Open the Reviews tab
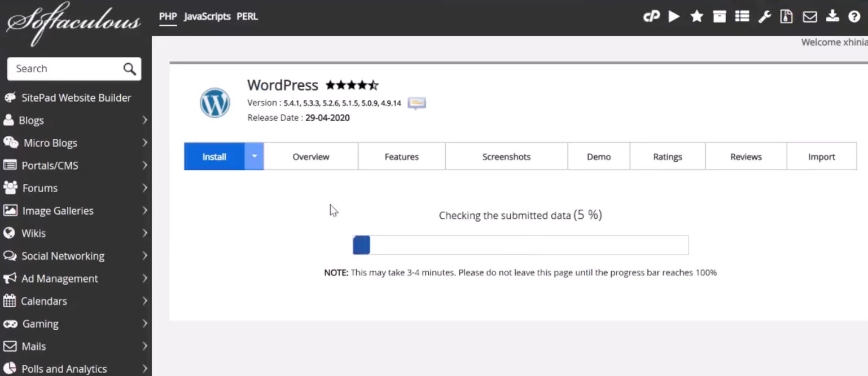Viewport: 868px width, 376px height. click(x=746, y=156)
